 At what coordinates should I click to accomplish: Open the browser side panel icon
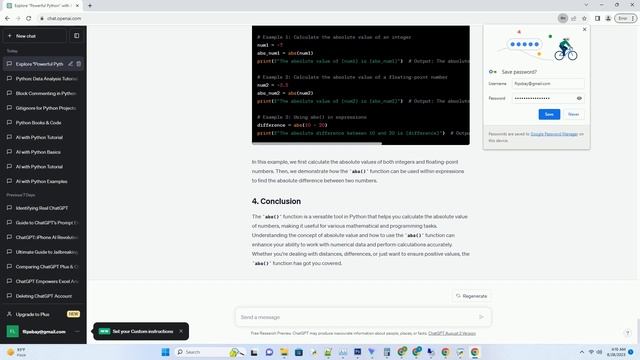(x=597, y=18)
